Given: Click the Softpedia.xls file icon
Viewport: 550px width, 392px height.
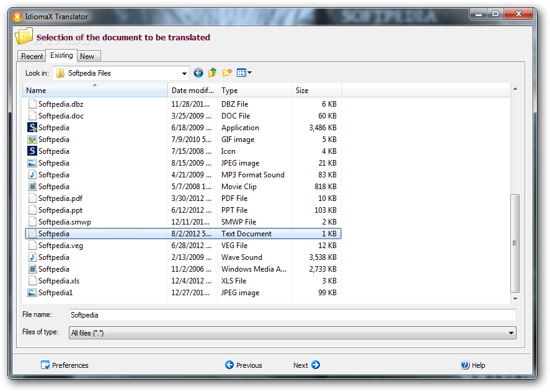Looking at the screenshot, I should (x=32, y=281).
